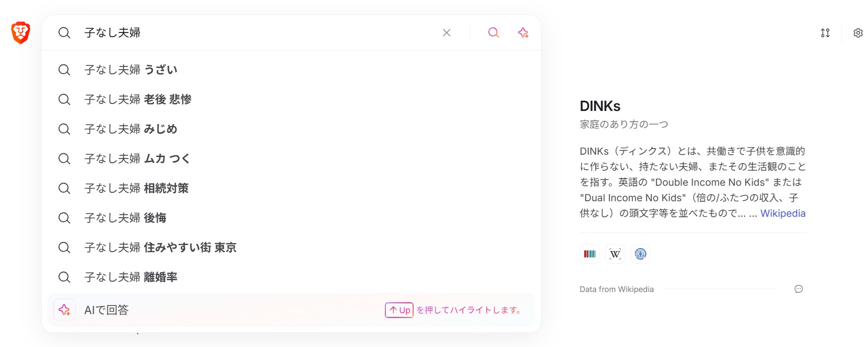Click into the search input field
This screenshot has width=868, height=347.
tap(258, 32)
